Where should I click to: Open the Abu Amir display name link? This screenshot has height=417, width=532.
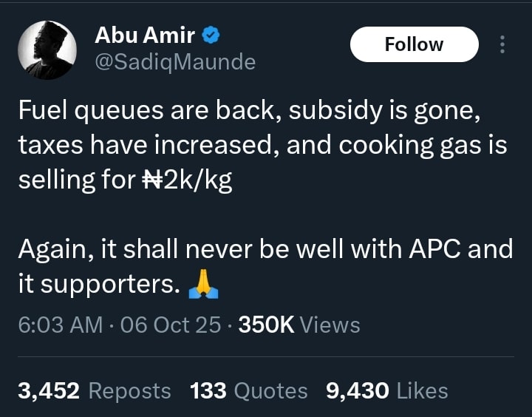[x=143, y=35]
